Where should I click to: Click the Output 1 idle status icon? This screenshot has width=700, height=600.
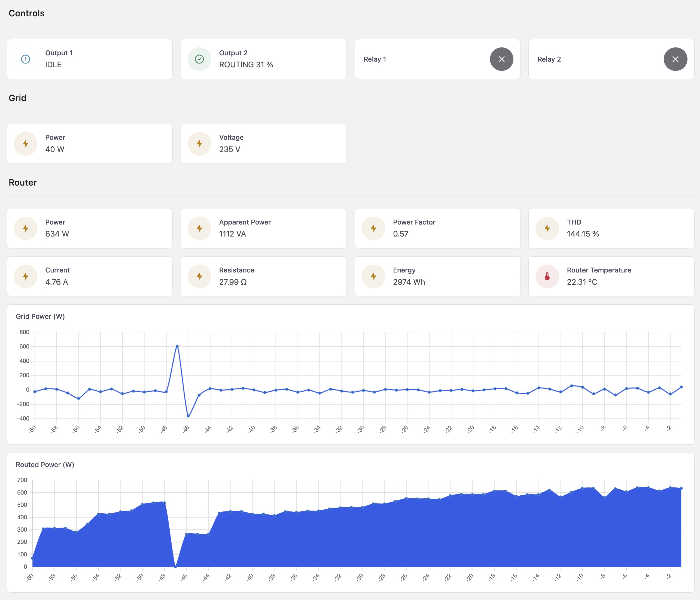pos(26,59)
